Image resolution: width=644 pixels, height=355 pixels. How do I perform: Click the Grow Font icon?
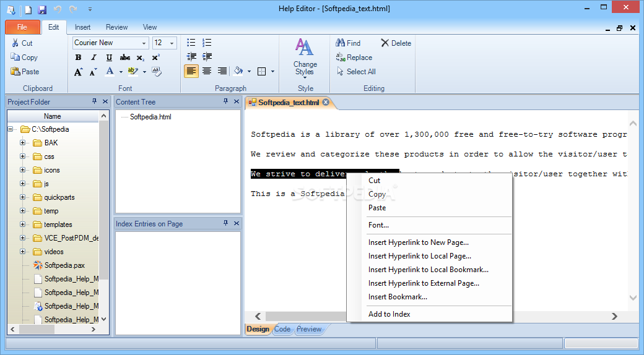pos(78,72)
